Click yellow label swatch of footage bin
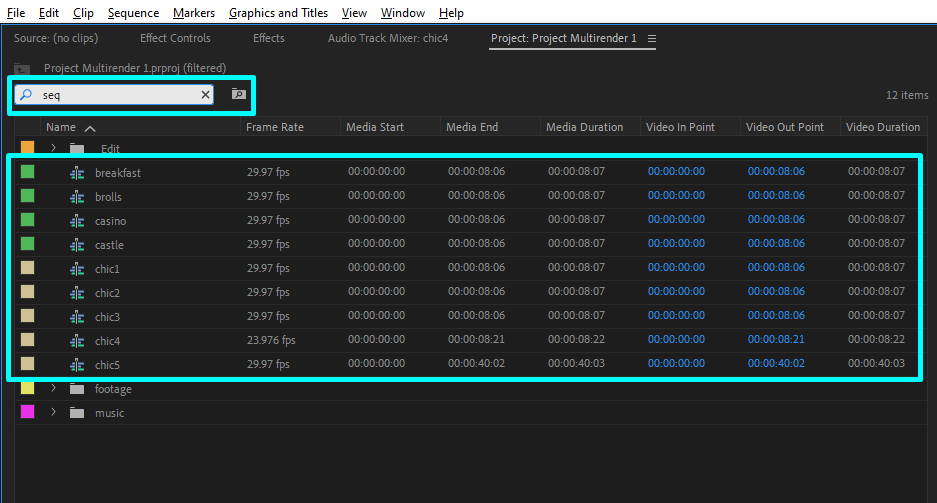 [27, 388]
